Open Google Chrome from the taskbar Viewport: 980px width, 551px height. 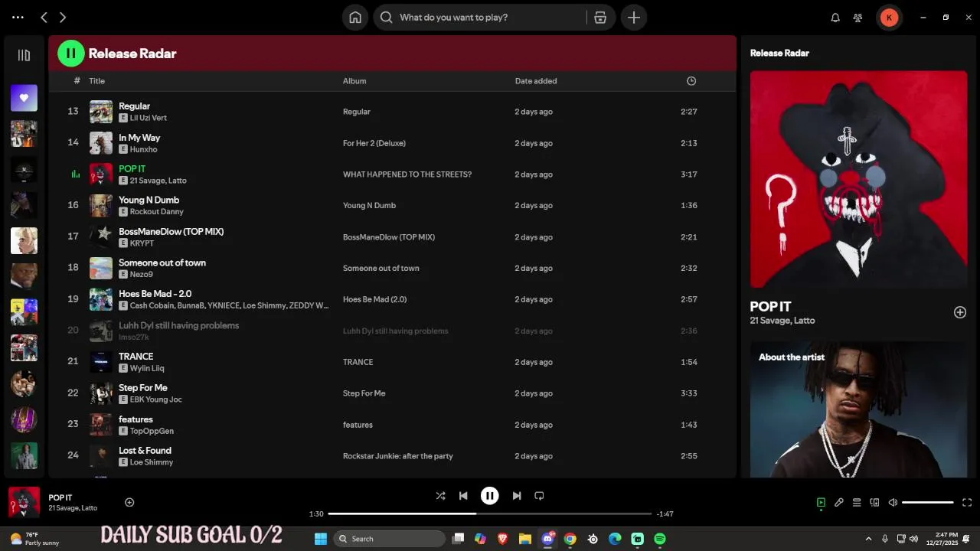coord(570,539)
